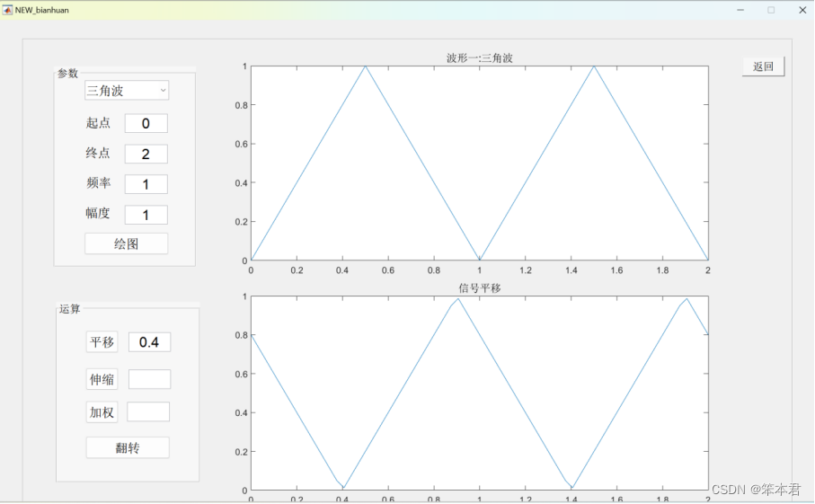Minimize the NEW_bianhuan window
Viewport: 815px width, 504px height.
click(x=740, y=10)
